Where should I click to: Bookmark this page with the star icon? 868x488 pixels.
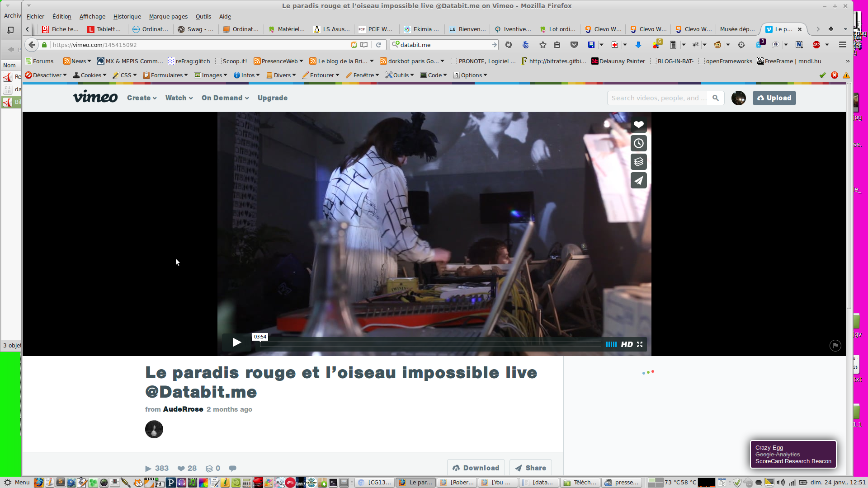point(542,45)
